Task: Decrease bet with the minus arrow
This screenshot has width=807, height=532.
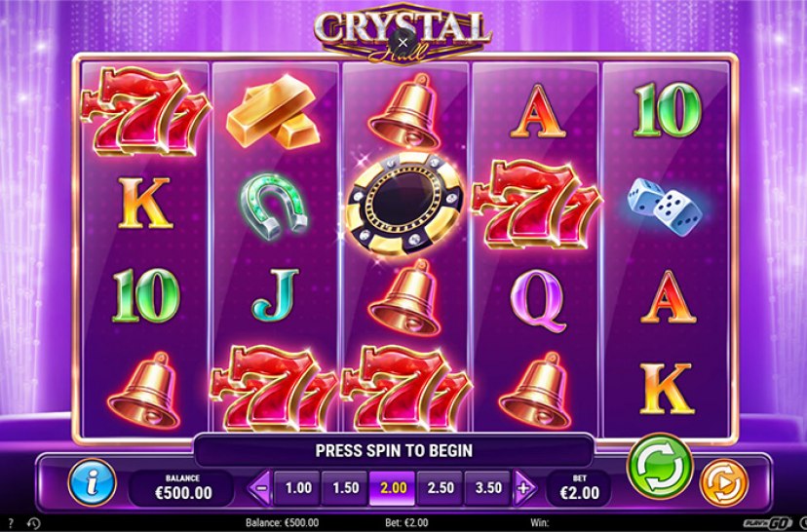Action: 260,487
